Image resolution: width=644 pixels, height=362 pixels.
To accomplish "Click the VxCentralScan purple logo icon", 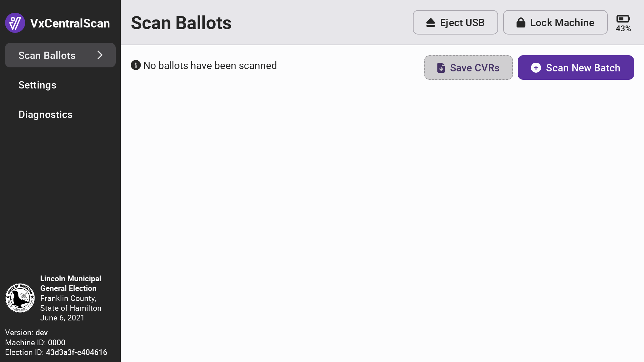I will point(15,23).
